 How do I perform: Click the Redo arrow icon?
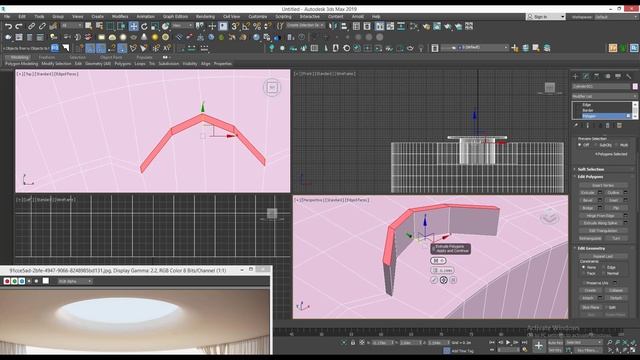click(19, 27)
